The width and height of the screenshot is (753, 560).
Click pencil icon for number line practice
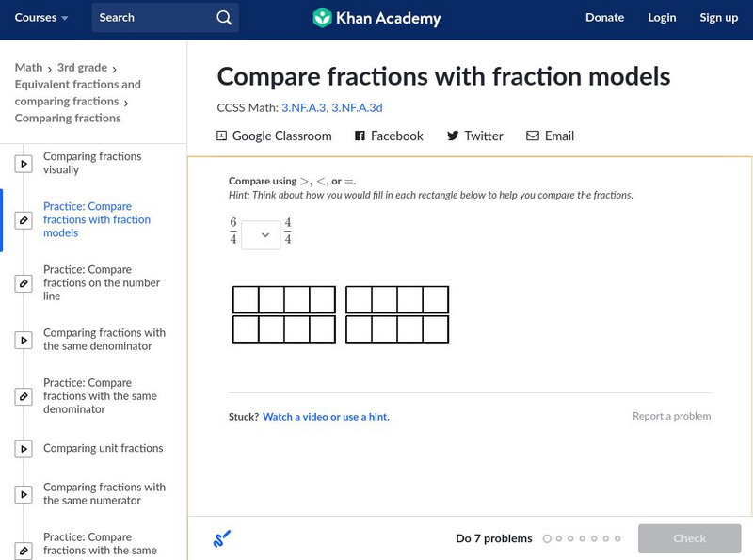pos(24,283)
